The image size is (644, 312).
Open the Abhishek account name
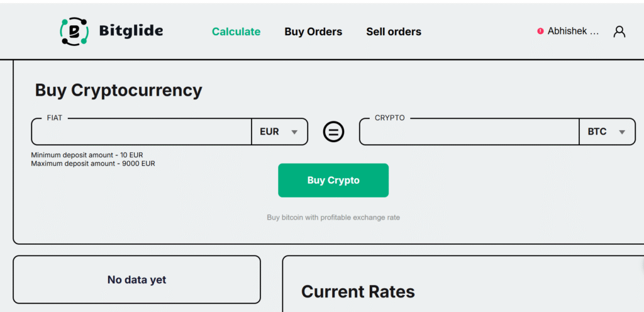pos(573,31)
